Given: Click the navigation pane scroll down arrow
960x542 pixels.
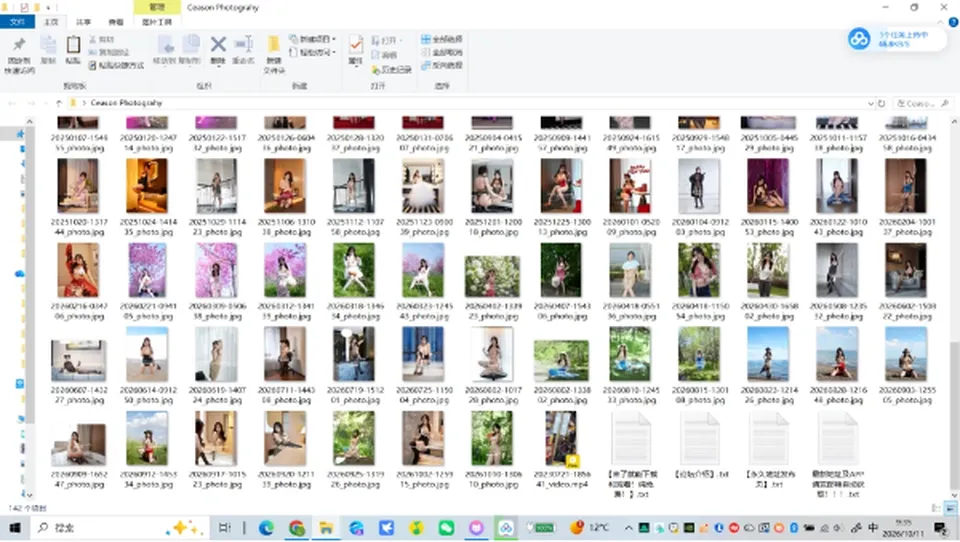Looking at the screenshot, I should point(29,495).
